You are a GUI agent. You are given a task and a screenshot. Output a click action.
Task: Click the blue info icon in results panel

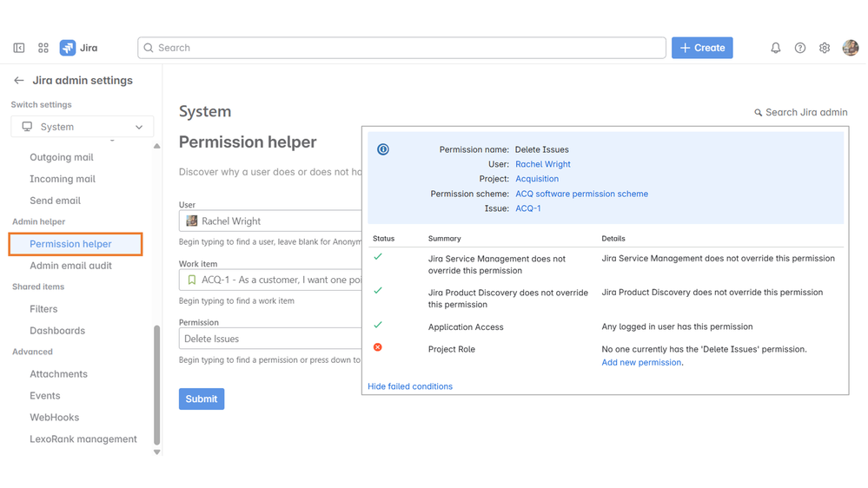pos(383,149)
